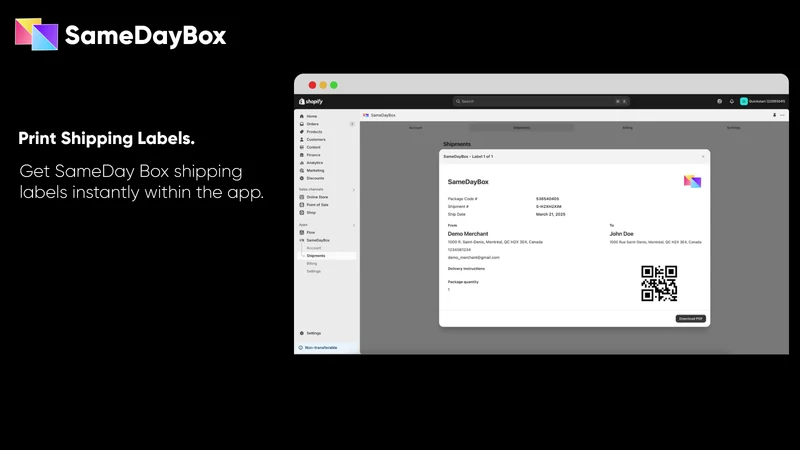800x450 pixels.
Task: Click the Shop channel icon
Action: pos(302,212)
